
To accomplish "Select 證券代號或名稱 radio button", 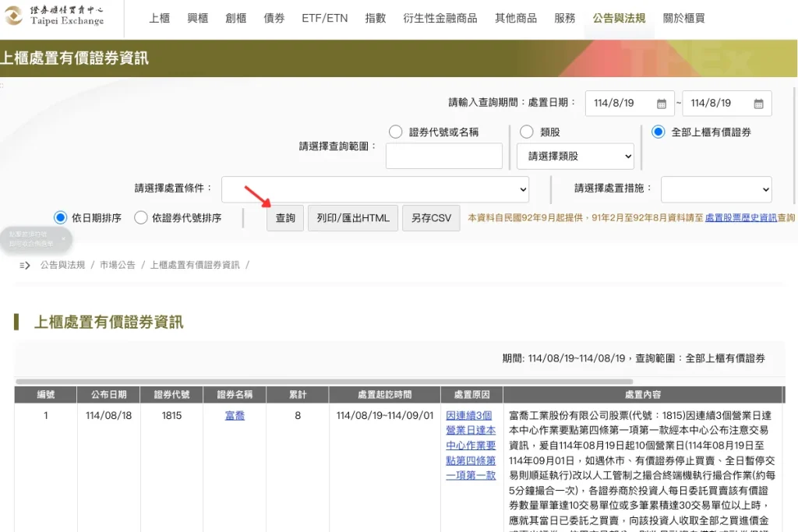I will coord(395,132).
